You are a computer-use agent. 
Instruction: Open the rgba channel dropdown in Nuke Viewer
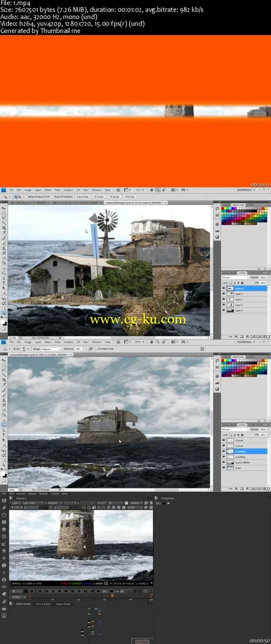click(16, 502)
